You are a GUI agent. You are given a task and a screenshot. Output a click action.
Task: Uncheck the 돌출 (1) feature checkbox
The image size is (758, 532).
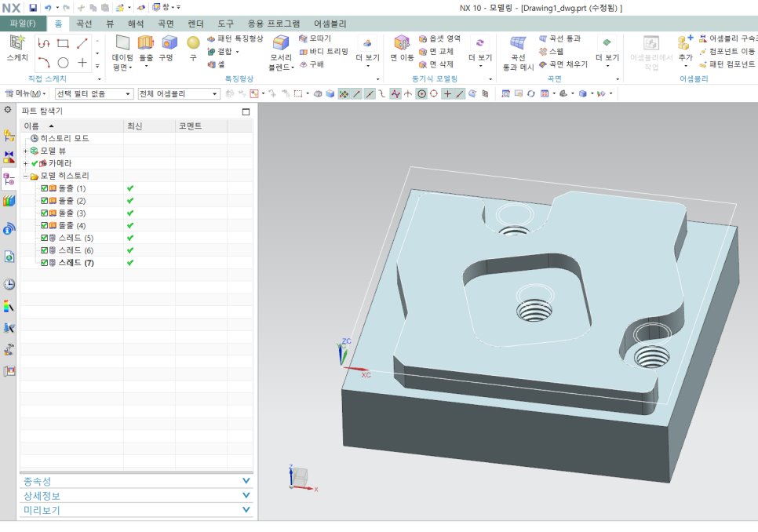coord(45,188)
